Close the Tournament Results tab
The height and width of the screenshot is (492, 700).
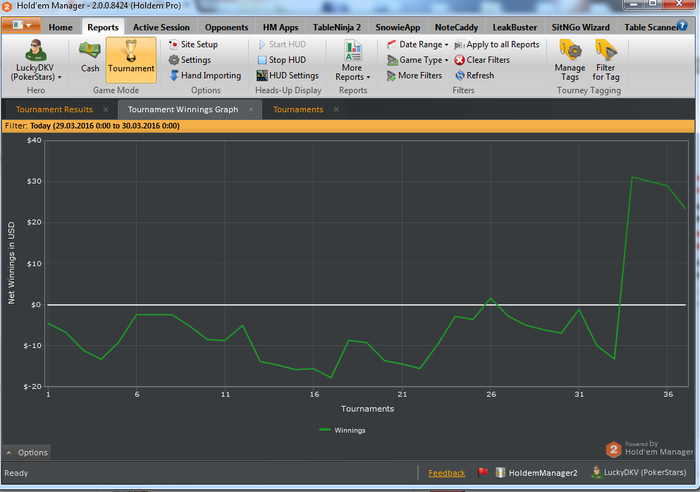(105, 109)
